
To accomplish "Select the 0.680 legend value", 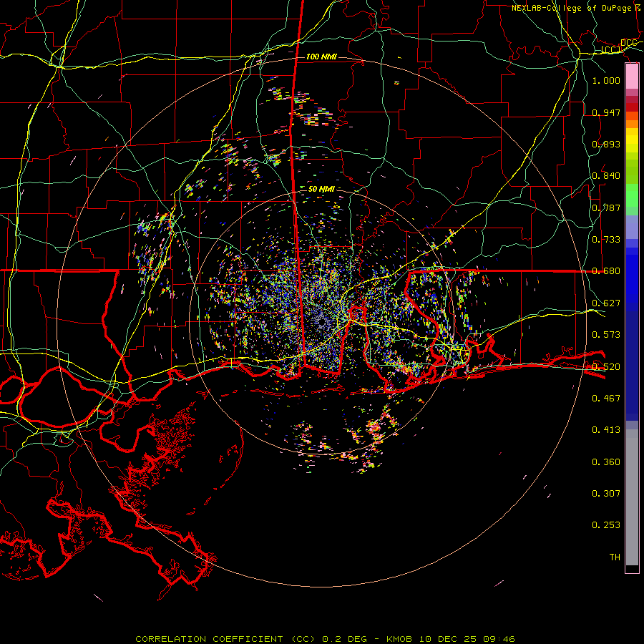I will pyautogui.click(x=606, y=271).
